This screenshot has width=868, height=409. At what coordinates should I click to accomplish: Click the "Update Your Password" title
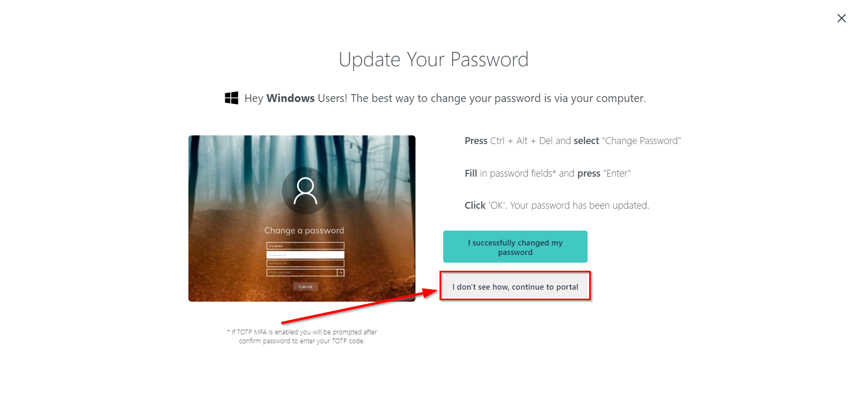pos(434,59)
